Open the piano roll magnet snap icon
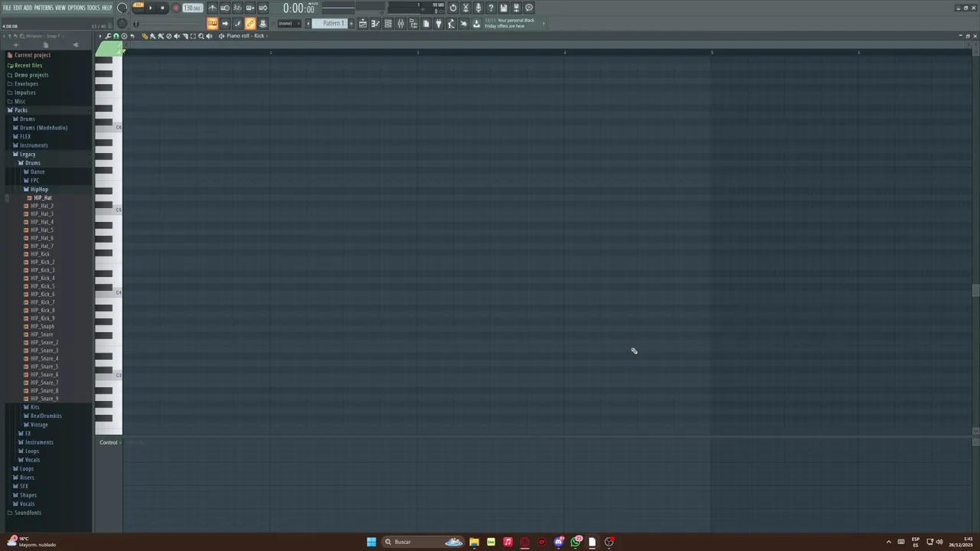980x551 pixels. coord(116,36)
